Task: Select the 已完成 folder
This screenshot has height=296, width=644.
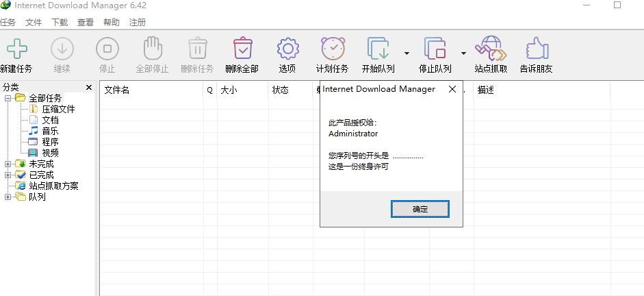Action: [41, 175]
